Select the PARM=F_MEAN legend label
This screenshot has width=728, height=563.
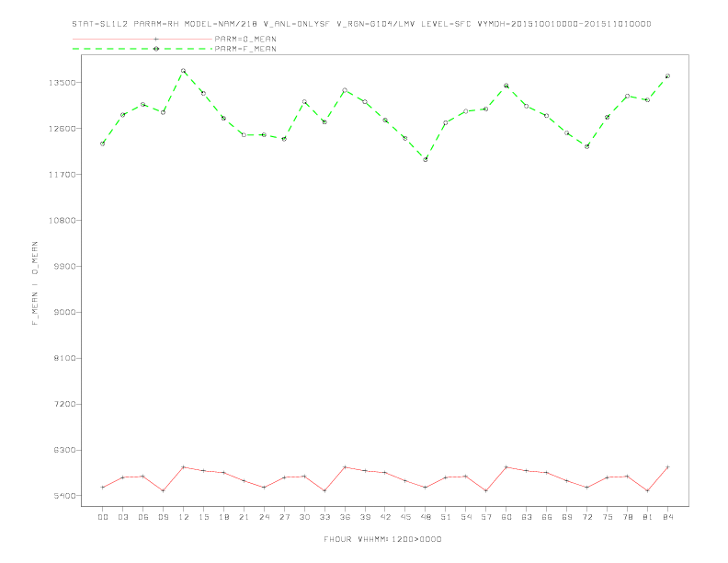[245, 49]
